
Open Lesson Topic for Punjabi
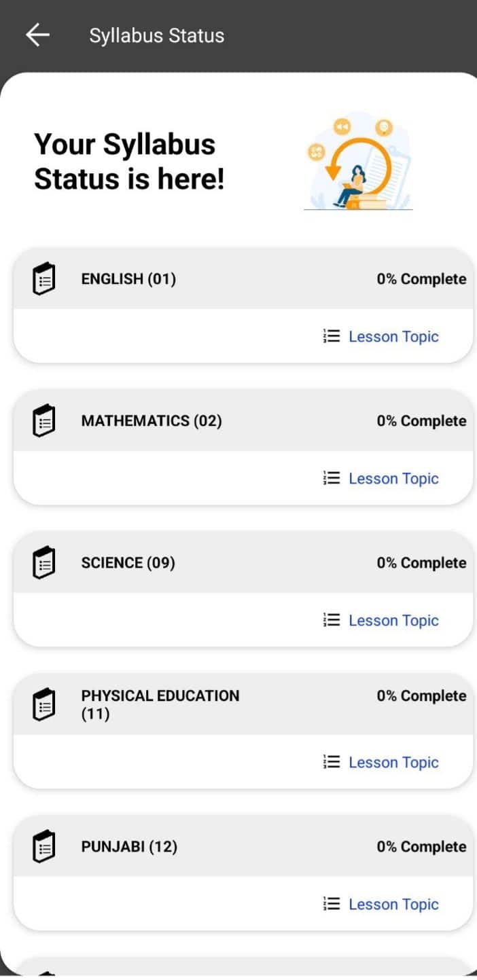[393, 905]
